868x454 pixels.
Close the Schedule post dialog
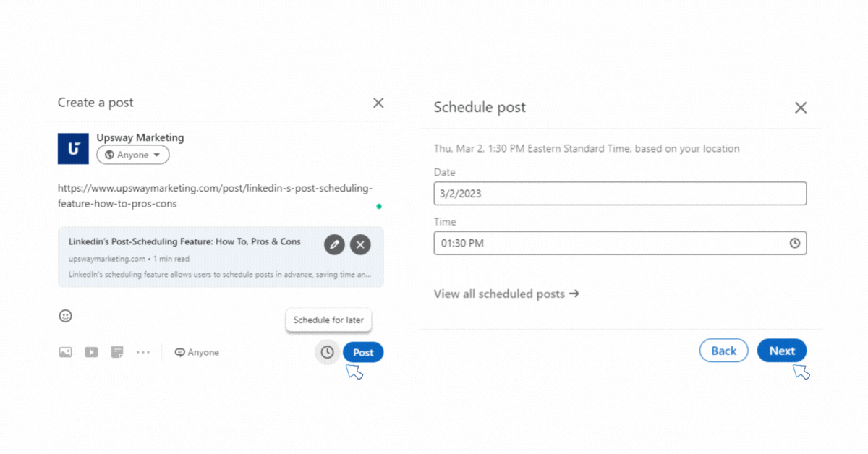[801, 108]
